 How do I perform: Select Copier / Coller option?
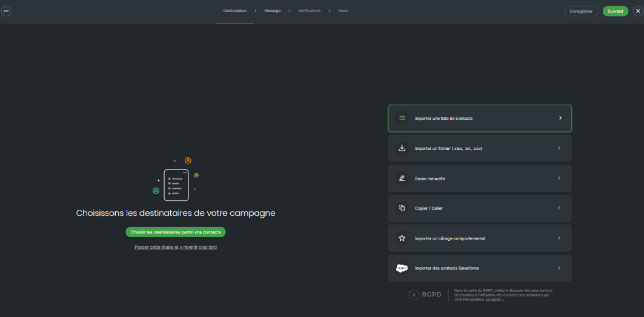click(480, 208)
